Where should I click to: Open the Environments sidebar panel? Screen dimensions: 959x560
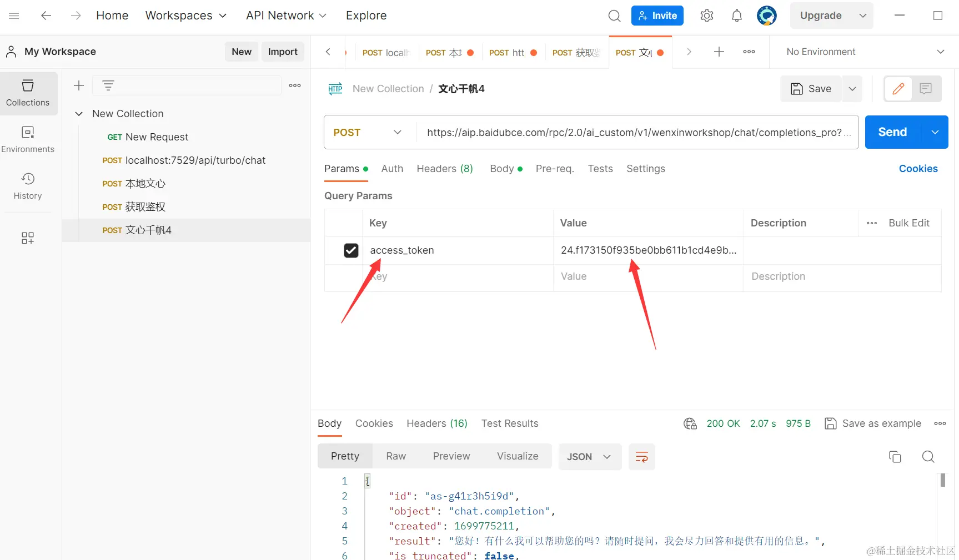click(x=28, y=139)
